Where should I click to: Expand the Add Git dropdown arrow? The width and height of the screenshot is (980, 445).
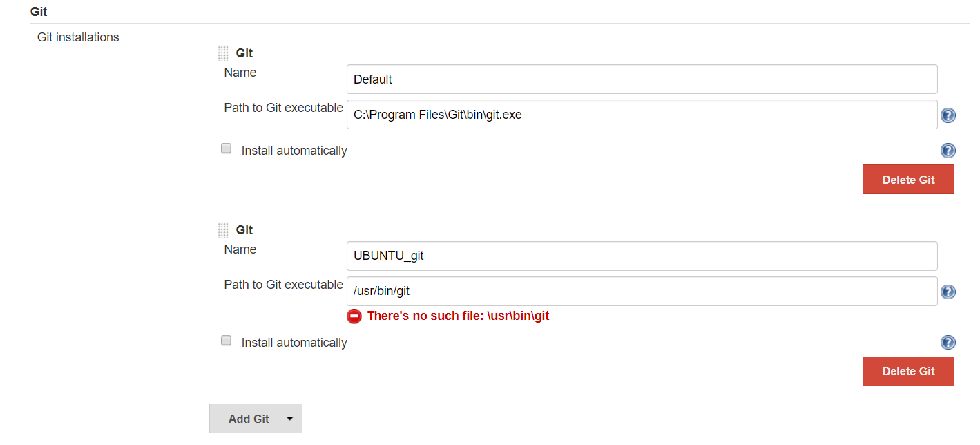click(x=290, y=419)
